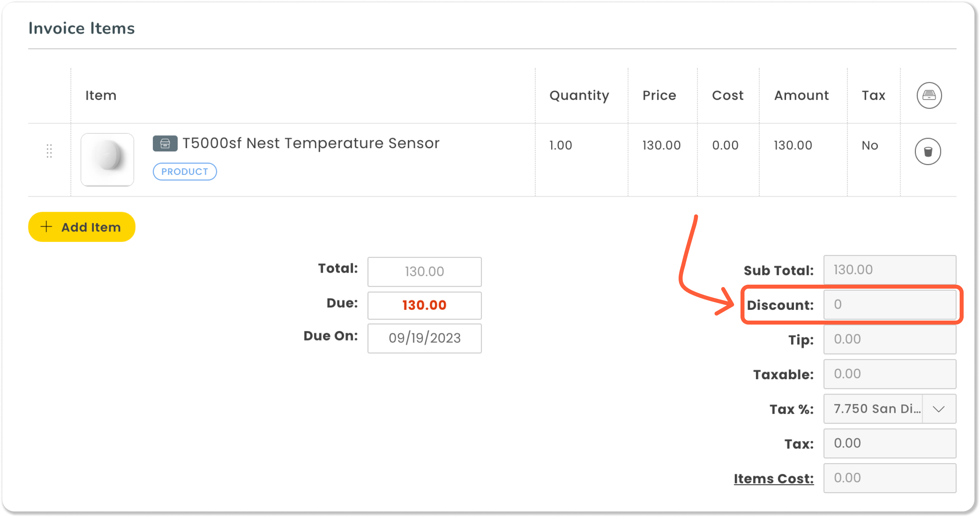Viewport: 980px width, 517px height.
Task: Expand the Tax % dropdown arrow
Action: click(938, 409)
